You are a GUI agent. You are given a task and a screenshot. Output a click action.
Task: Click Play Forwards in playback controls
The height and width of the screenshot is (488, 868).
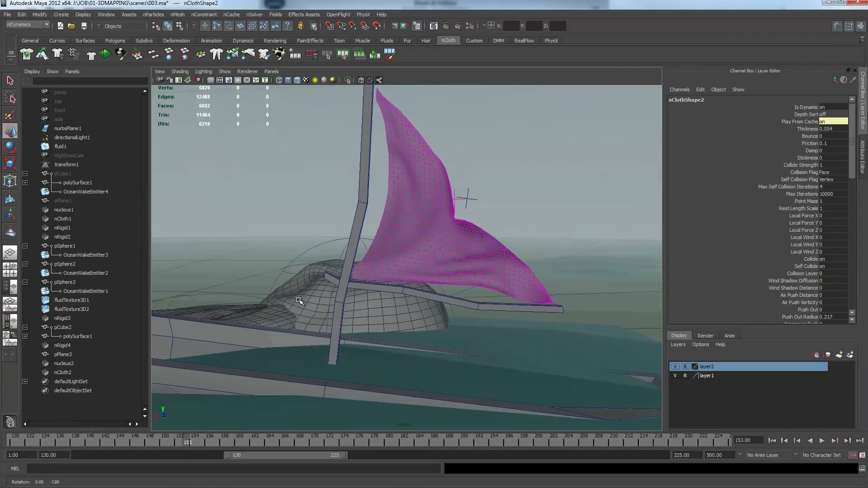pyautogui.click(x=822, y=441)
